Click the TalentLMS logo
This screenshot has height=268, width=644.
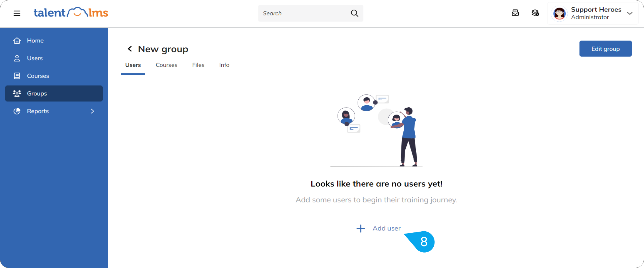pyautogui.click(x=71, y=13)
